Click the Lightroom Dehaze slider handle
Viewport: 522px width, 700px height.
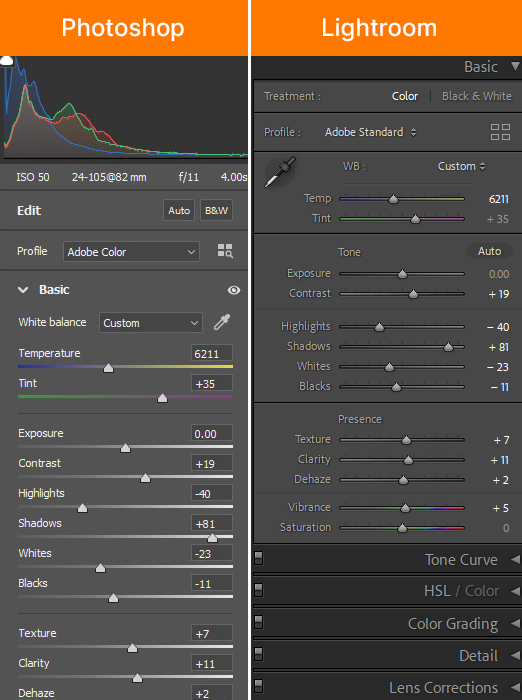click(403, 480)
